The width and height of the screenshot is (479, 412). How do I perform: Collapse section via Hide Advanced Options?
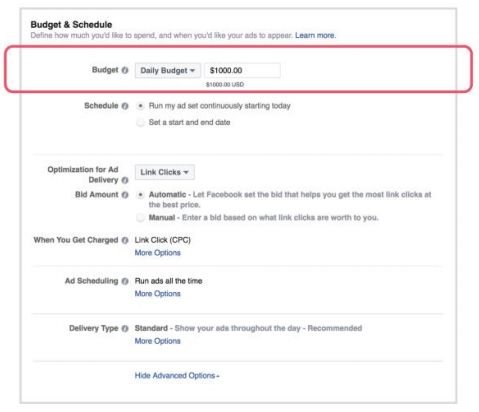(x=177, y=376)
